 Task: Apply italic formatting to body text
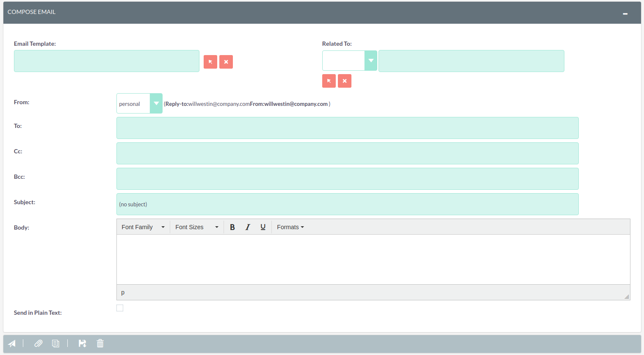click(248, 227)
